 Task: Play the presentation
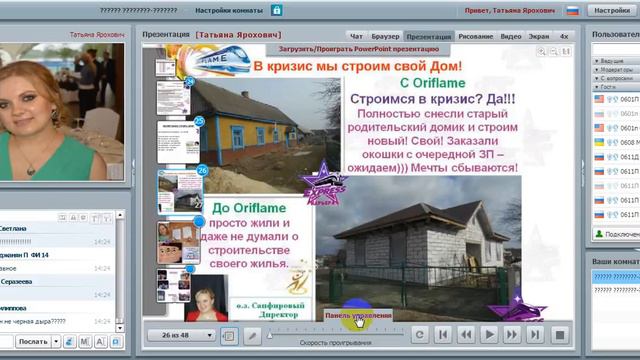pyautogui.click(x=489, y=335)
